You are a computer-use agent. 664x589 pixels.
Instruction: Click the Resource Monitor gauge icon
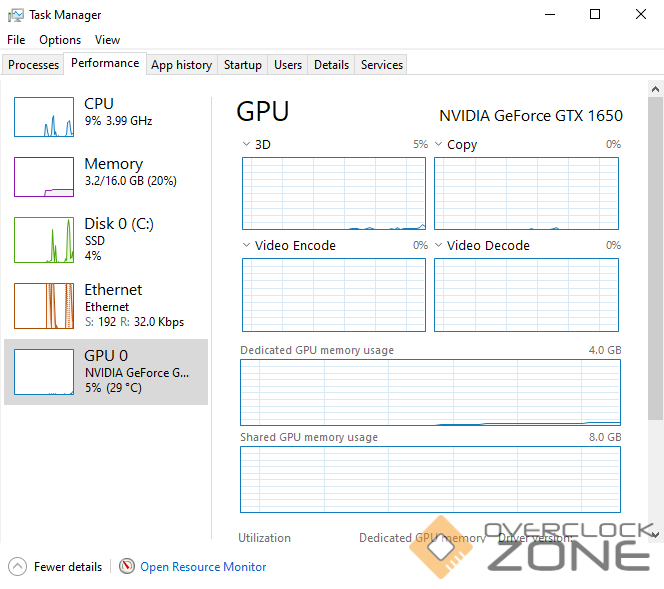point(127,566)
